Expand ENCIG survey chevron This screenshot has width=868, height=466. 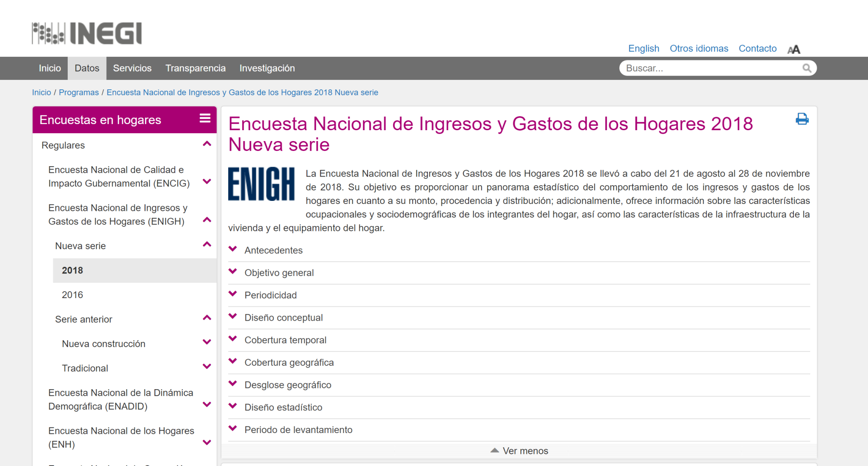point(207,181)
